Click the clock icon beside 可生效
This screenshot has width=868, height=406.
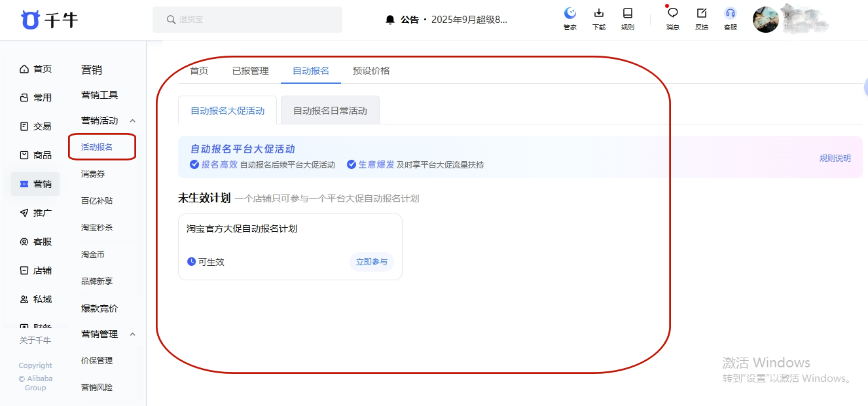click(x=191, y=261)
